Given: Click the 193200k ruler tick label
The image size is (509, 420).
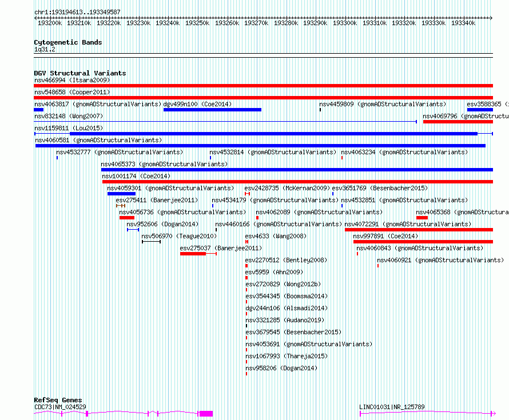Looking at the screenshot, I should click(x=50, y=23).
